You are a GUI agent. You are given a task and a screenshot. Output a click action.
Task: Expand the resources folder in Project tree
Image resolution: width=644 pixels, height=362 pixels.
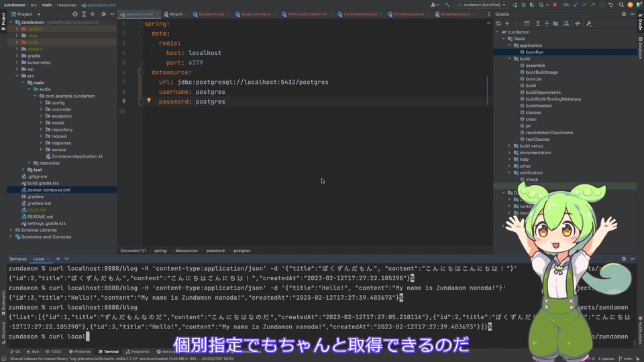click(29, 163)
